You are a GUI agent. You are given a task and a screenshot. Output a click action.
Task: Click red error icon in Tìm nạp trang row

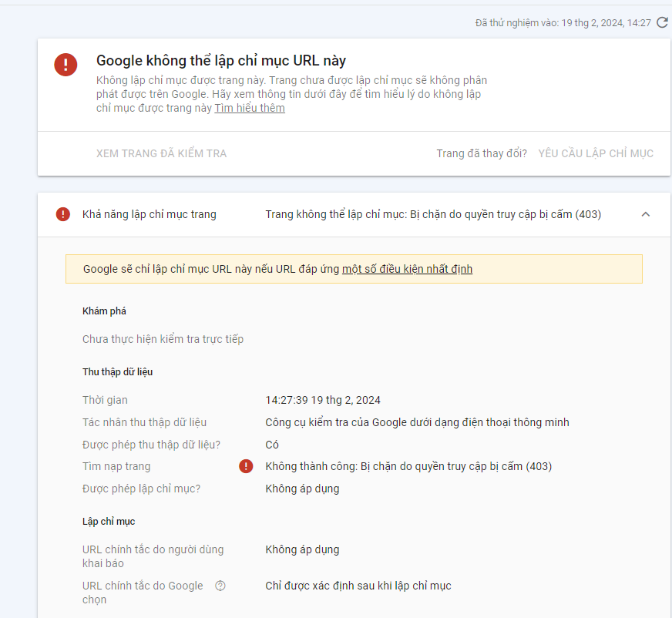click(x=246, y=466)
